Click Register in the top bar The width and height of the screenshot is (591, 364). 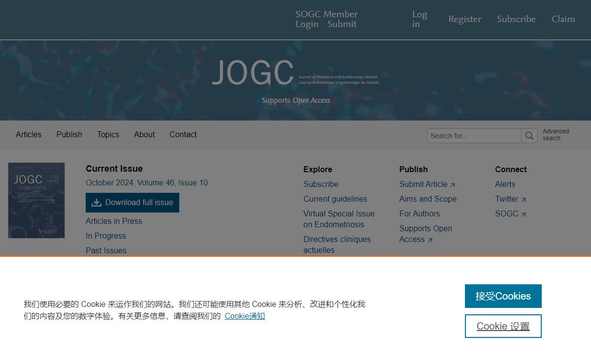click(465, 19)
